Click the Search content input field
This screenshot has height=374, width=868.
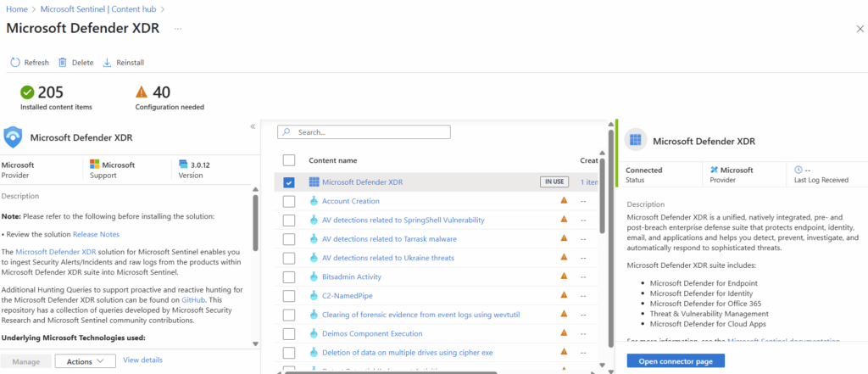point(364,132)
